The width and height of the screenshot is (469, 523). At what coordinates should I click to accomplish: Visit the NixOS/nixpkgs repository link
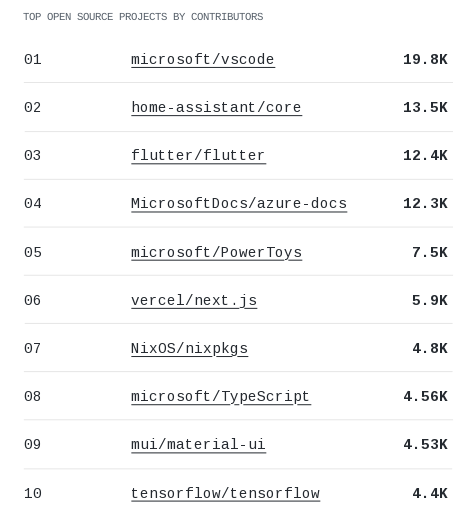[x=189, y=349]
